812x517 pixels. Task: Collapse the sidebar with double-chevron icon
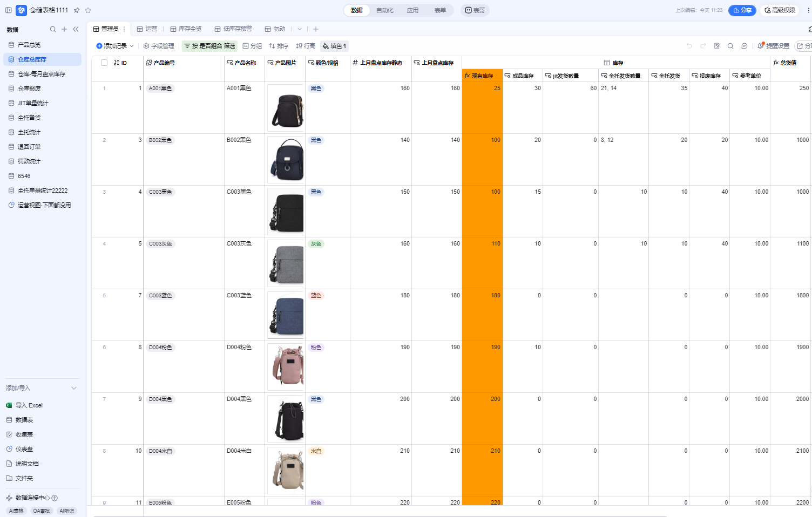(76, 29)
